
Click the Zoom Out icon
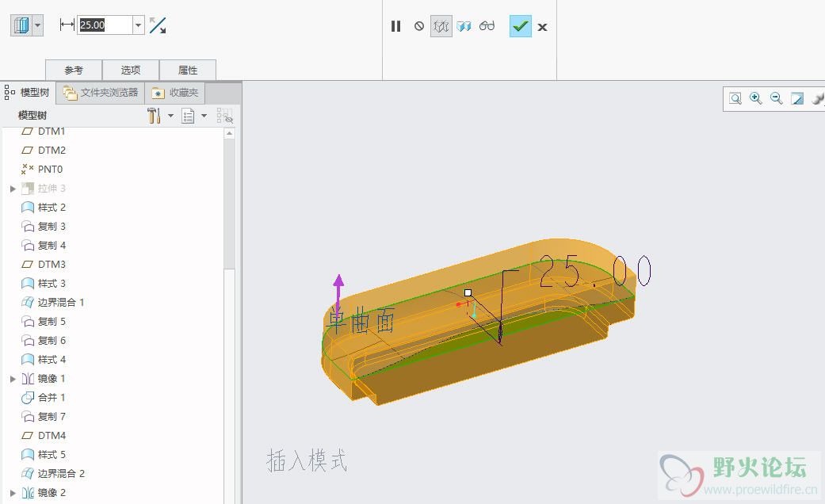776,98
